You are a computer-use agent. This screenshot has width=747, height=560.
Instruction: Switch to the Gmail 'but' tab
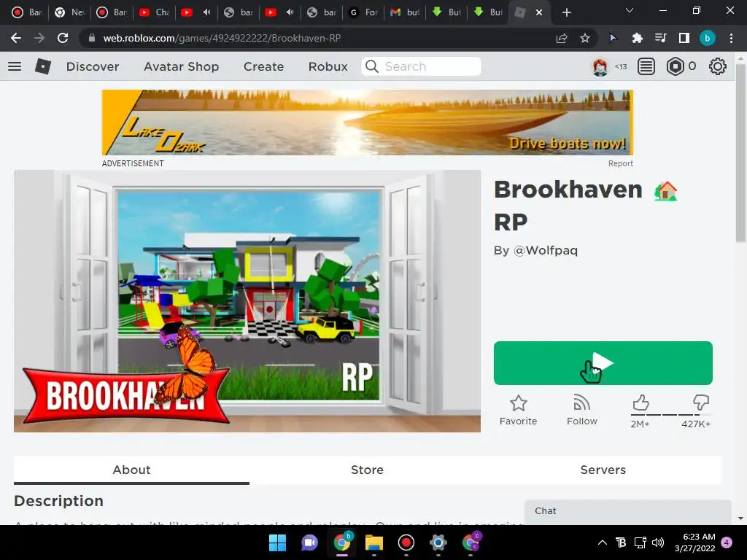pyautogui.click(x=405, y=12)
